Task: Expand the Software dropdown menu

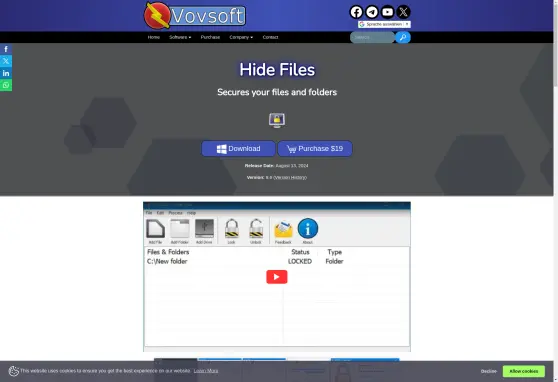Action: (180, 37)
